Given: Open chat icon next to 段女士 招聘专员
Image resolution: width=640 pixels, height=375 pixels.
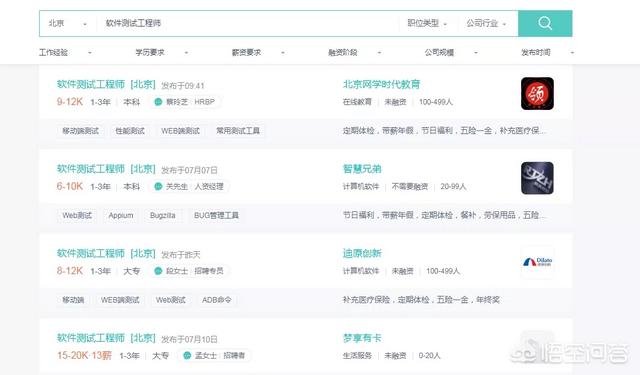Looking at the screenshot, I should tap(158, 271).
